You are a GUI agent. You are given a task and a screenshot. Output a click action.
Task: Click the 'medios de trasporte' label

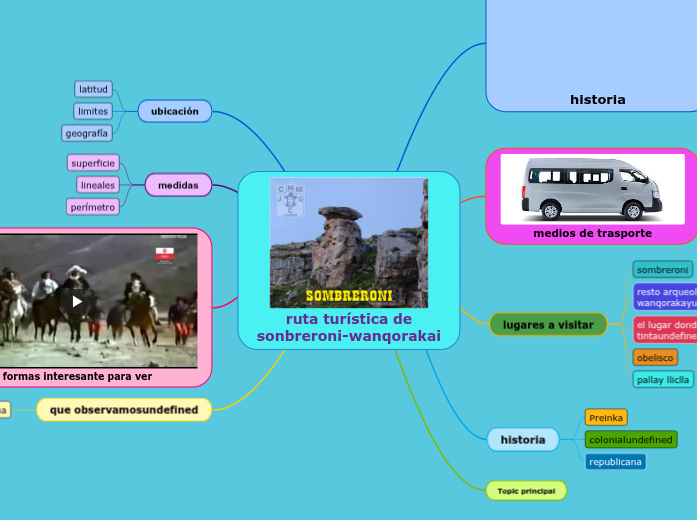[592, 233]
